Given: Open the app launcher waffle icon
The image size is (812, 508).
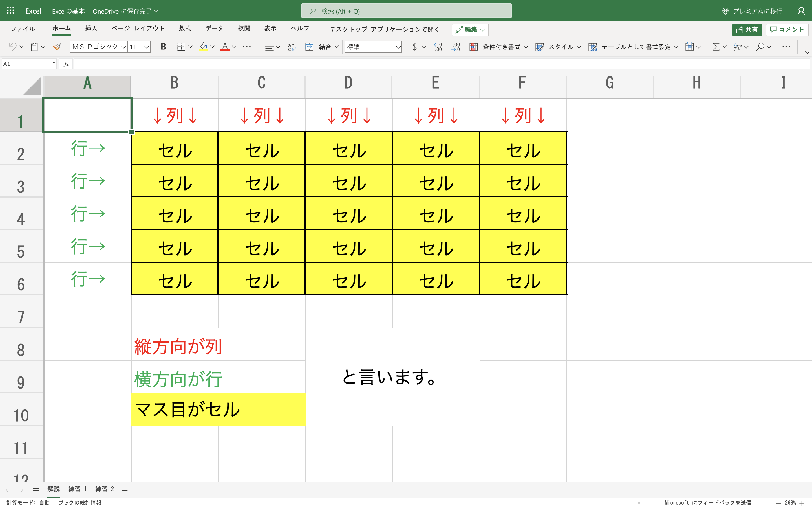Looking at the screenshot, I should (10, 11).
